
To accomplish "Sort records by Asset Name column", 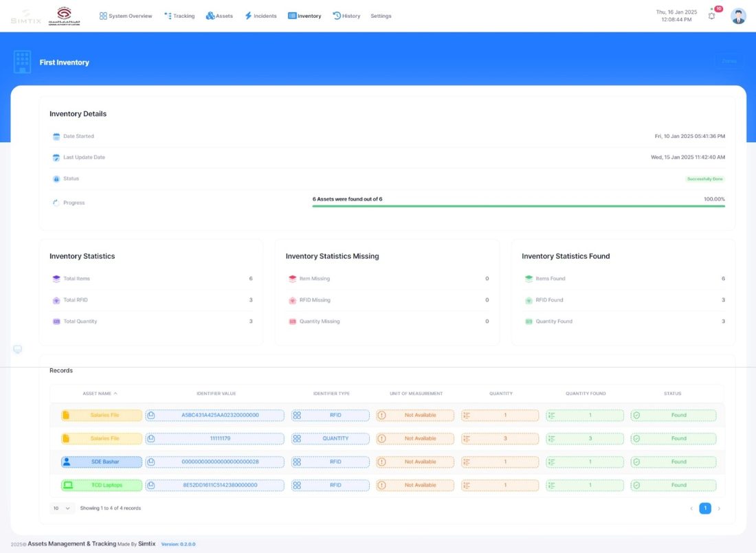I will coord(100,394).
